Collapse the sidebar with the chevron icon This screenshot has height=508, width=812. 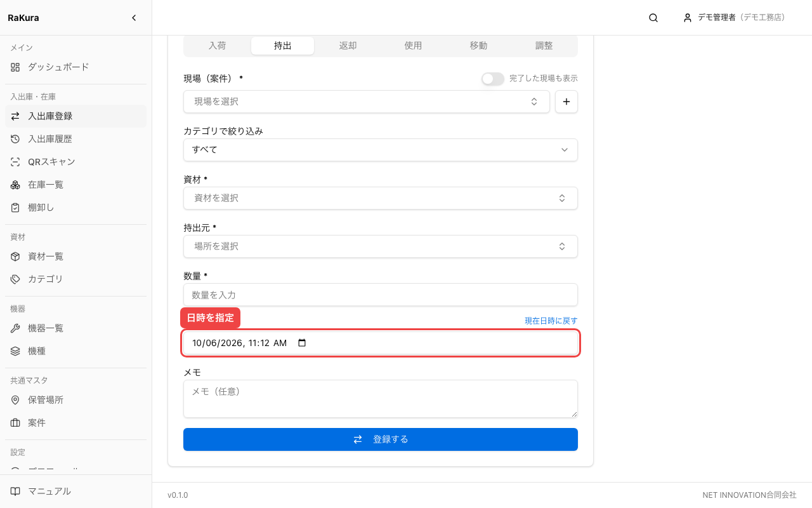(x=134, y=18)
